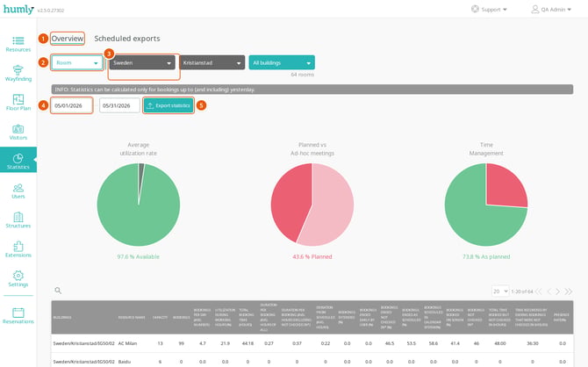This screenshot has width=588, height=367.
Task: Switch to the Overview tab
Action: [x=68, y=39]
